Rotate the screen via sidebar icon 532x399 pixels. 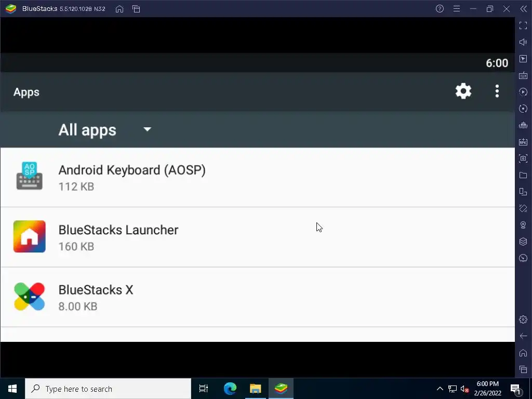(x=523, y=192)
